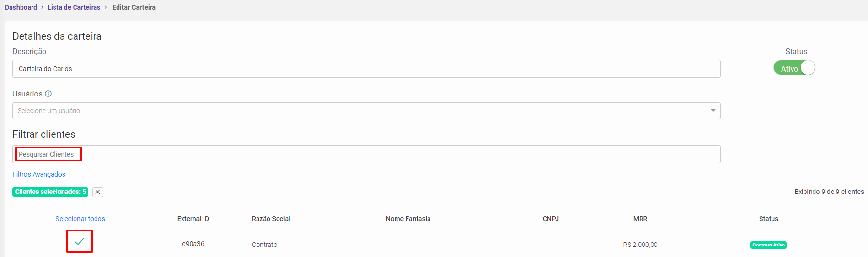Sort by the External ID column header
Screen dimensions: 868x257
click(x=193, y=219)
